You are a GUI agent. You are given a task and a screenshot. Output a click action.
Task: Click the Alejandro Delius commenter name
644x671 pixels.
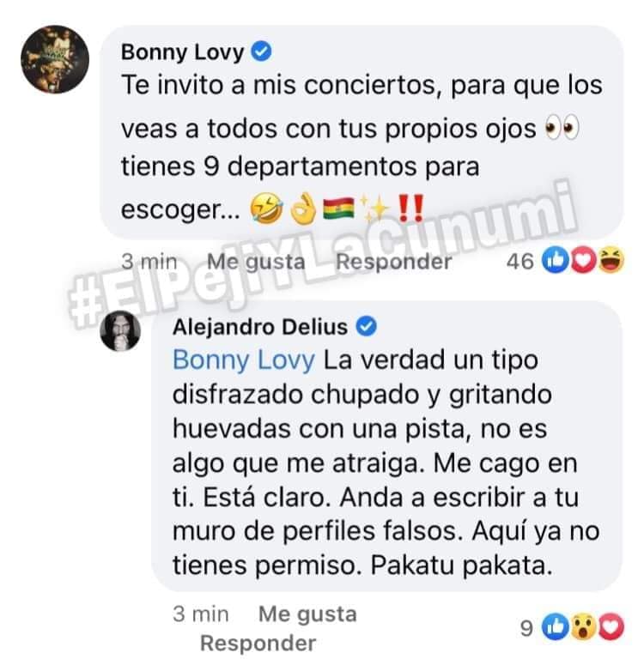click(x=260, y=328)
